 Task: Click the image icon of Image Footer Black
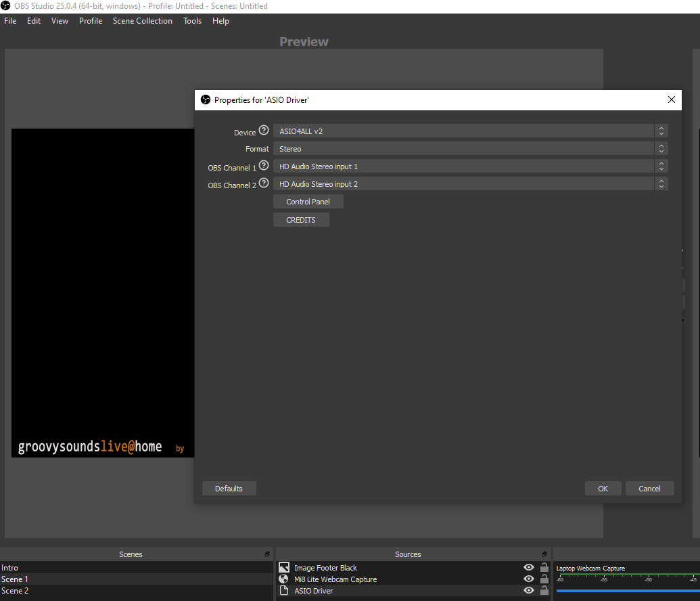[284, 567]
